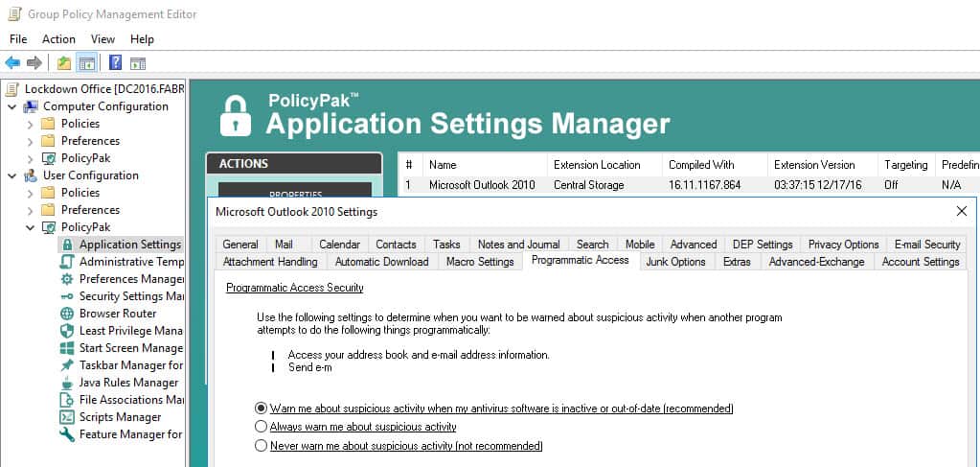Screen dimensions: 980x467
Task: Select the Microsoft Outlook 2010 table row
Action: coord(690,185)
